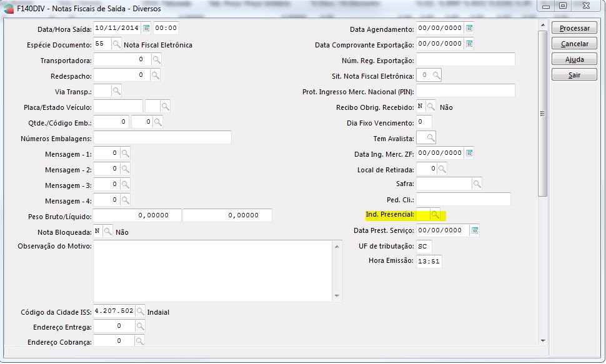The height and width of the screenshot is (364, 606).
Task: Open calendar for Data Agendamento
Action: pyautogui.click(x=469, y=29)
